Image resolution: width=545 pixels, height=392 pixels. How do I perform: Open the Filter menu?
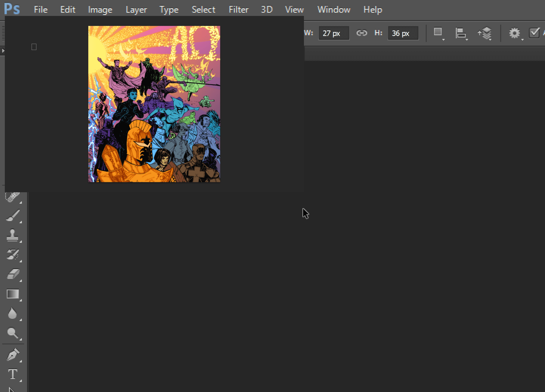click(x=238, y=9)
